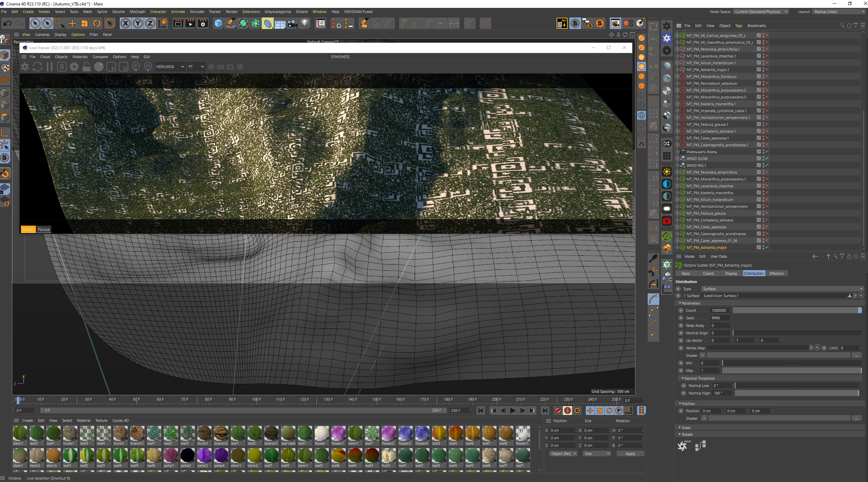Viewport: 868px width, 482px height.
Task: Switch to the Noise view button
Action: point(44,229)
